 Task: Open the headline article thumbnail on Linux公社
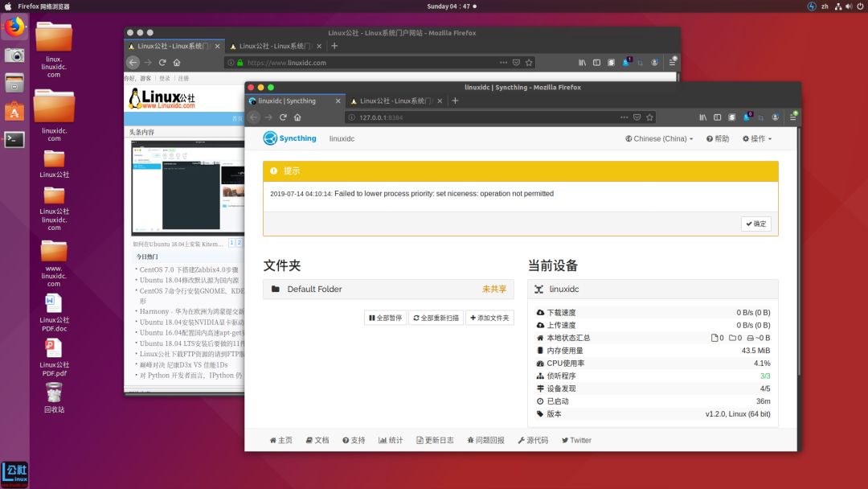tap(187, 187)
